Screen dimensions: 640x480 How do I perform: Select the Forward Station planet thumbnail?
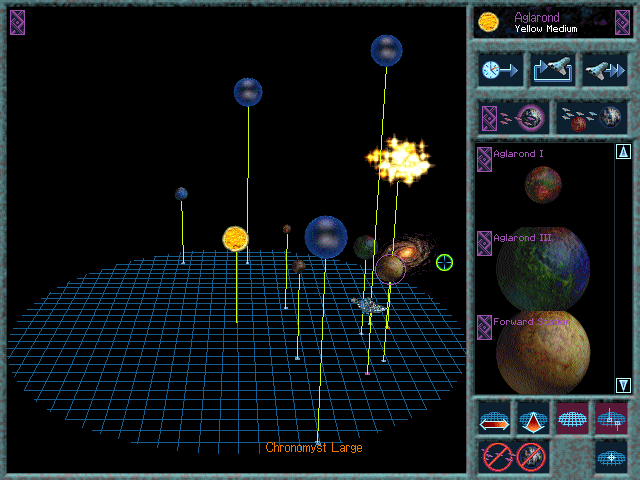point(543,353)
